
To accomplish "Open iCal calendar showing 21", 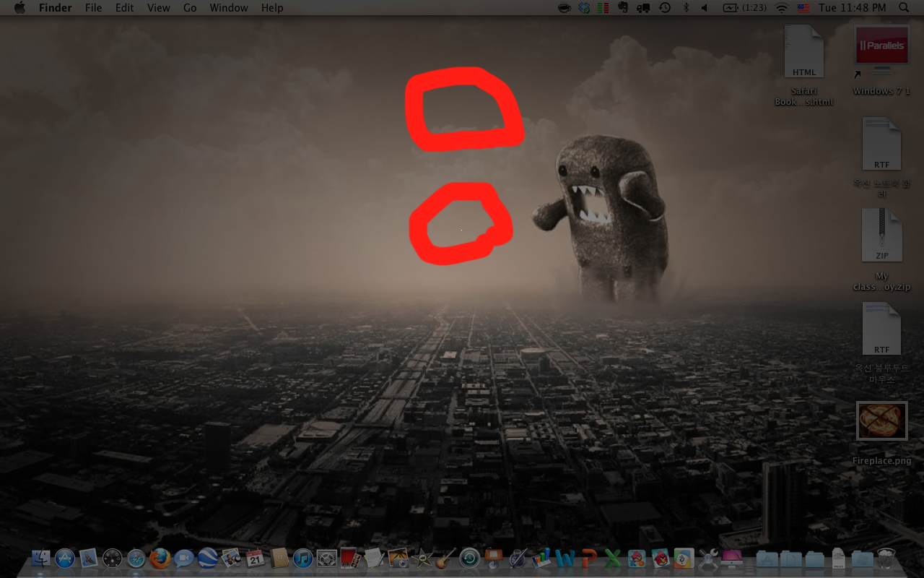I will click(x=256, y=558).
